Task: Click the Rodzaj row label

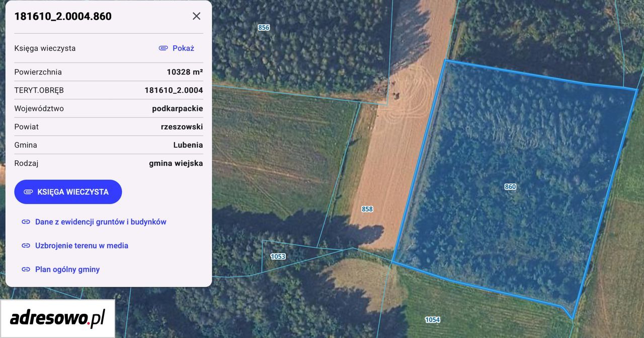Action: click(27, 163)
